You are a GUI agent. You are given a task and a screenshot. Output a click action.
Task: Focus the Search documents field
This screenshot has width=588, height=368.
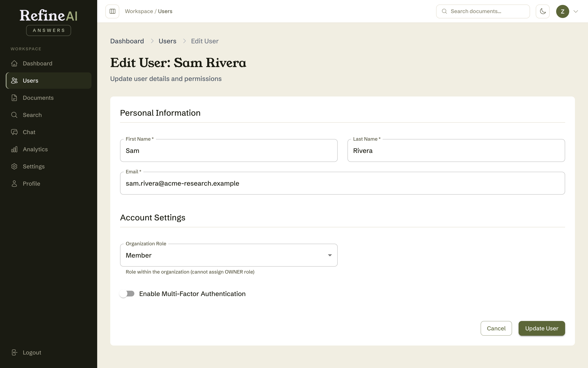click(483, 11)
